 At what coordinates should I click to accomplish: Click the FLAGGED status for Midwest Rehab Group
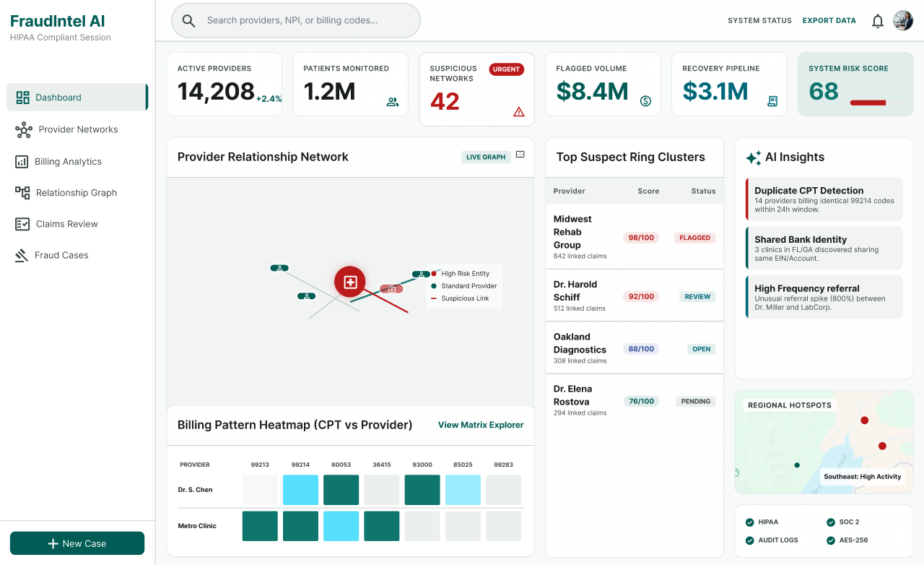(x=695, y=238)
